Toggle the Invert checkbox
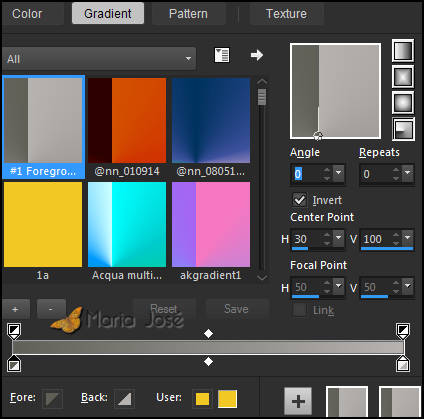Screen dimensions: 424x419 pos(299,200)
